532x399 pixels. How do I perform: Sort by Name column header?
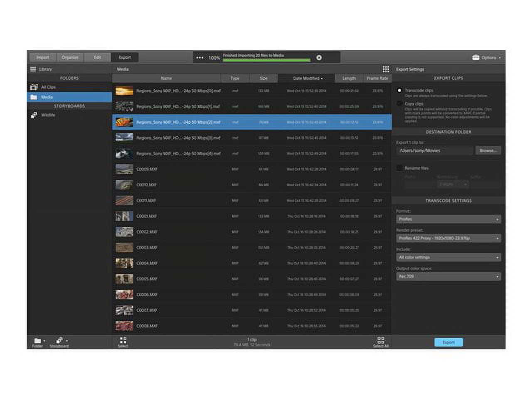click(x=166, y=78)
